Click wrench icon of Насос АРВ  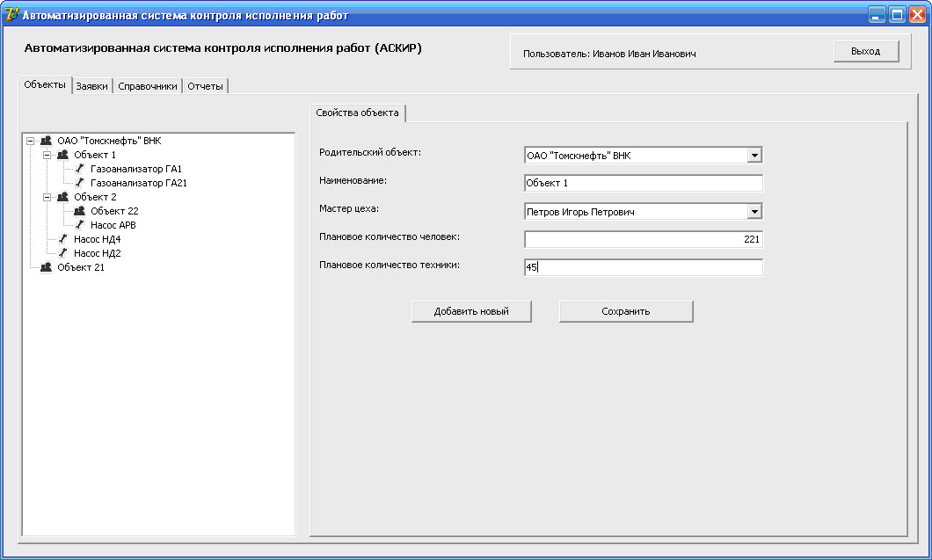coord(79,225)
